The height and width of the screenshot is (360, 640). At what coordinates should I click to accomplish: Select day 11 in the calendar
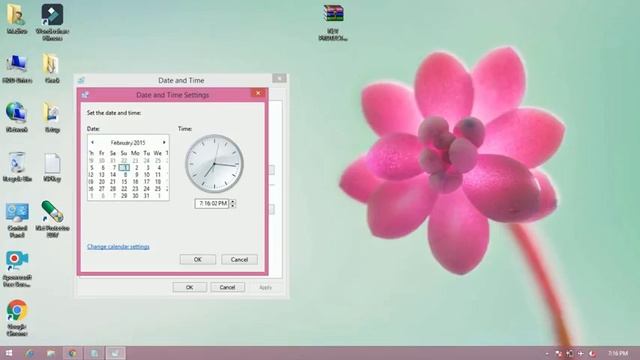coord(158,175)
